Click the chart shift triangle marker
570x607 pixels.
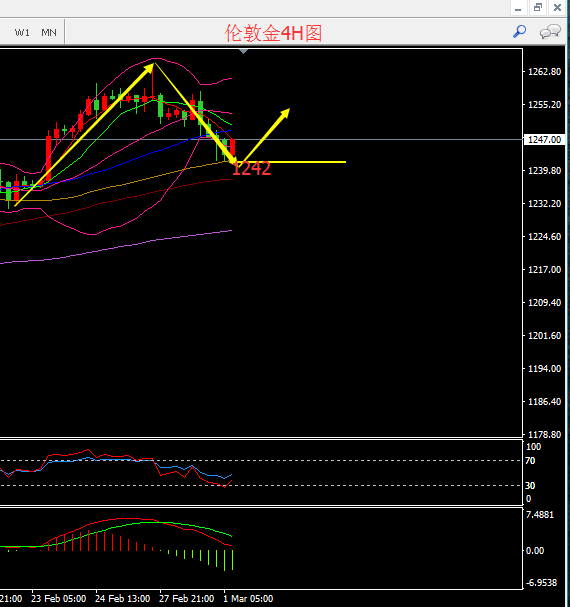click(243, 51)
